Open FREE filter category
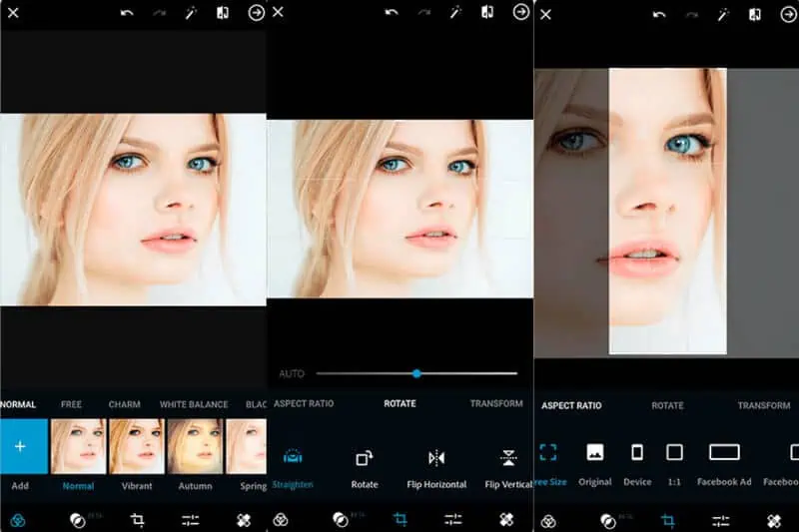Image resolution: width=799 pixels, height=532 pixels. tap(71, 404)
